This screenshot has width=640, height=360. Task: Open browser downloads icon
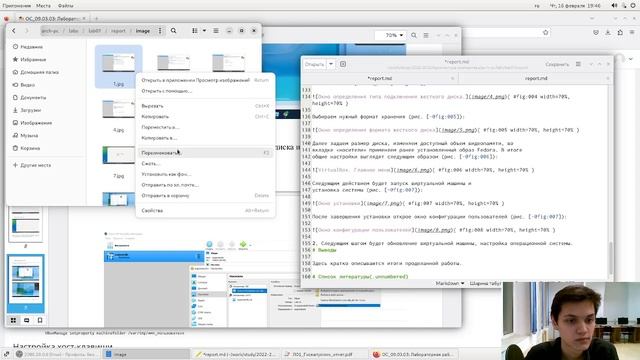pos(608,32)
